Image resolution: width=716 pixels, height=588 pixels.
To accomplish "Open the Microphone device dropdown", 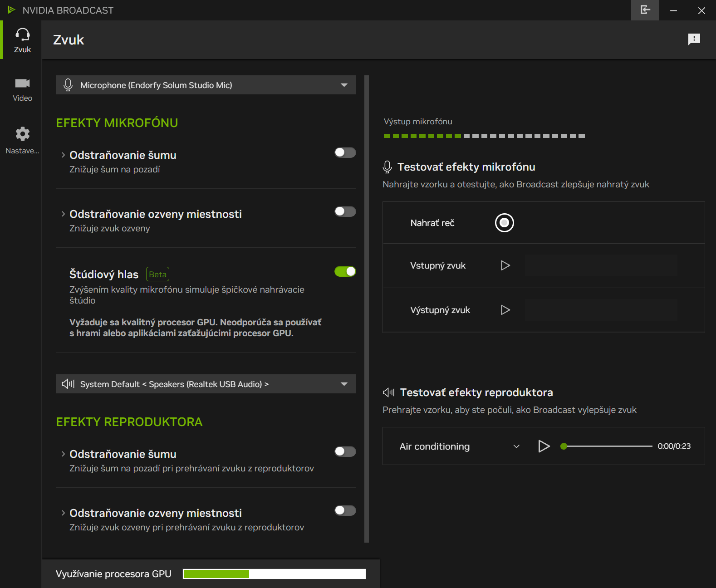I will (x=206, y=85).
